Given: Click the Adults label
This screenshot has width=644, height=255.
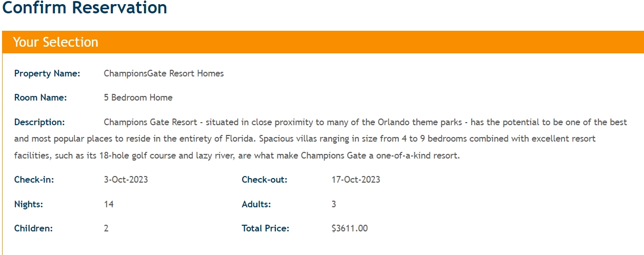Looking at the screenshot, I should (256, 204).
